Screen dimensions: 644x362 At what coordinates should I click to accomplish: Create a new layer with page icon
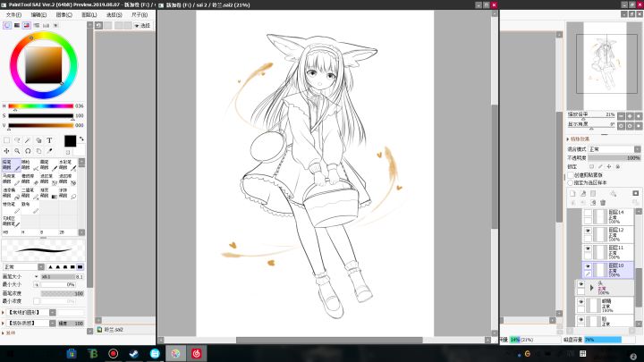click(572, 193)
